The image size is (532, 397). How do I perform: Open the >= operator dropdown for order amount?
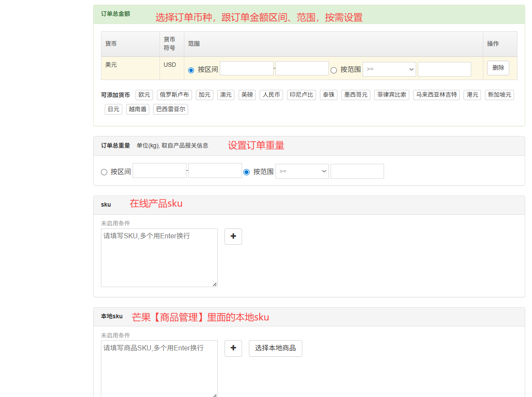point(389,69)
